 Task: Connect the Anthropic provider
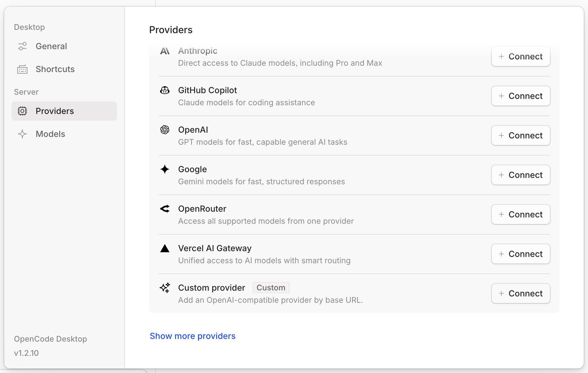click(520, 56)
